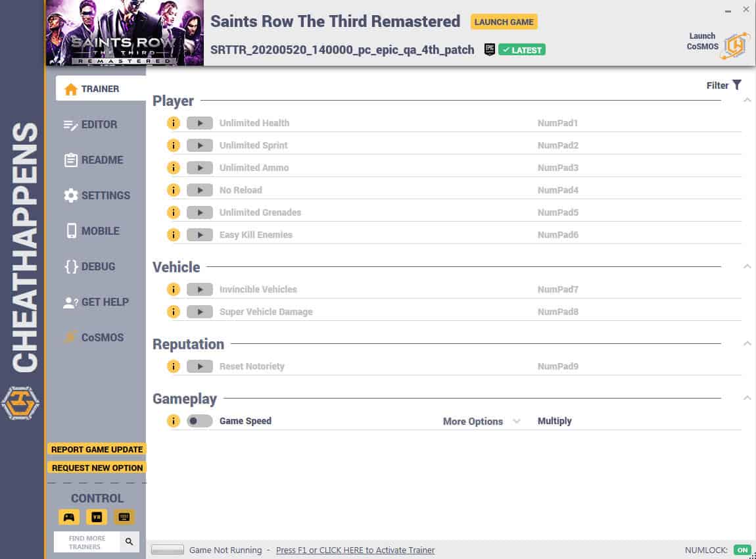Click the LATEST version badge
756x559 pixels.
click(522, 50)
